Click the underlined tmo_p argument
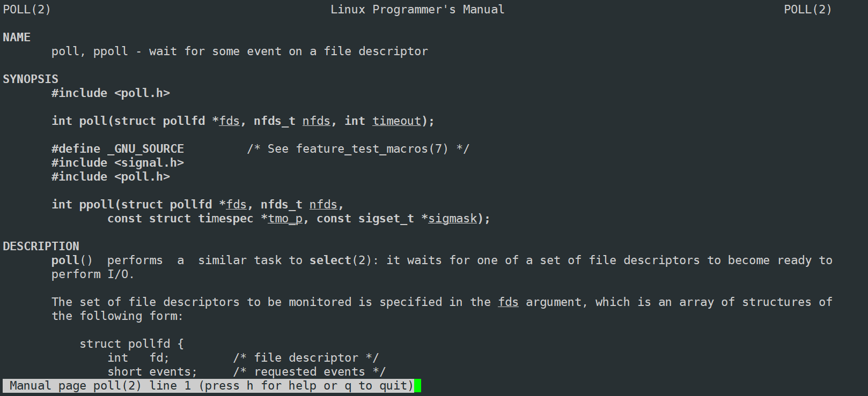 [285, 219]
